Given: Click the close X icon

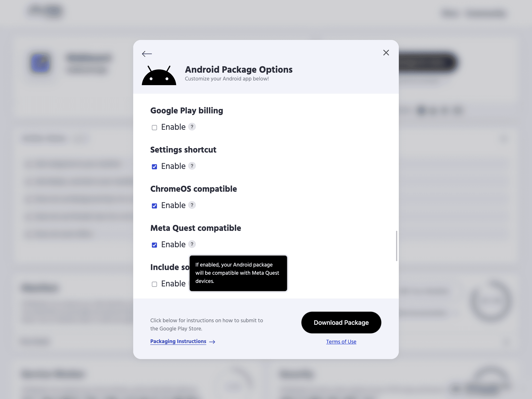Looking at the screenshot, I should pyautogui.click(x=386, y=53).
